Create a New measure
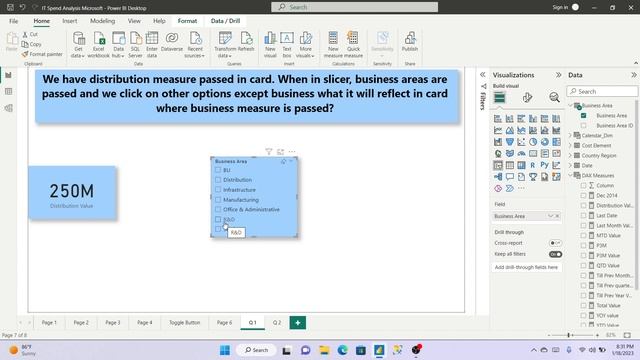Image resolution: width=640 pixels, height=360 pixels. (333, 45)
